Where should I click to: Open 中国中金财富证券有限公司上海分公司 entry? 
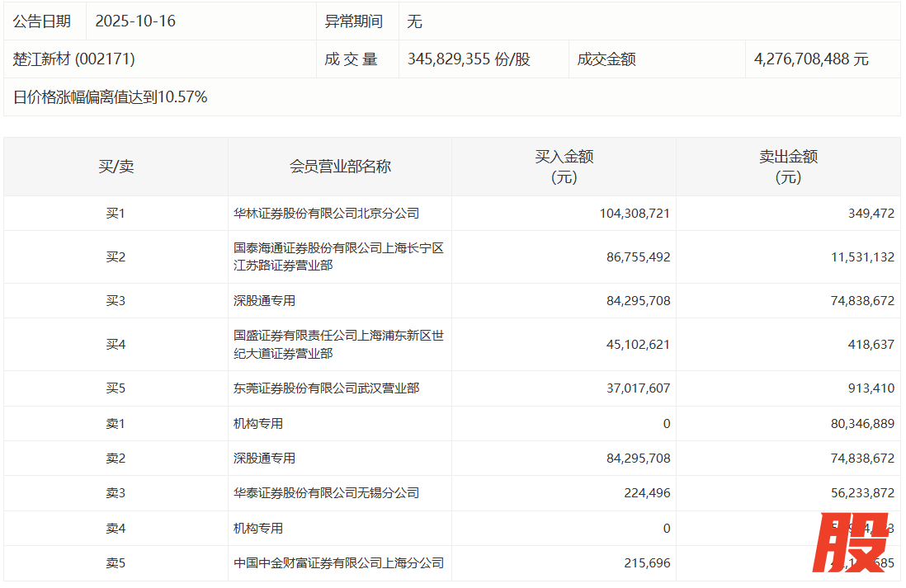click(338, 563)
